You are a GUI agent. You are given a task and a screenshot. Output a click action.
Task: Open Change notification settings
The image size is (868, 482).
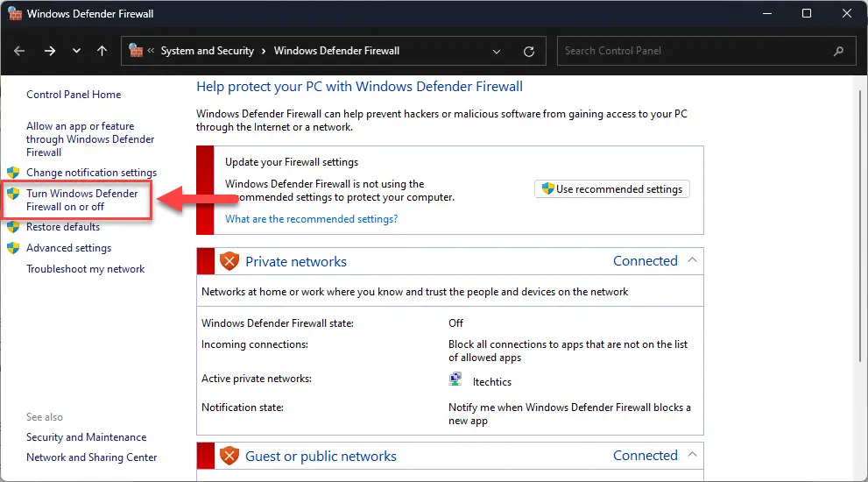(x=91, y=173)
